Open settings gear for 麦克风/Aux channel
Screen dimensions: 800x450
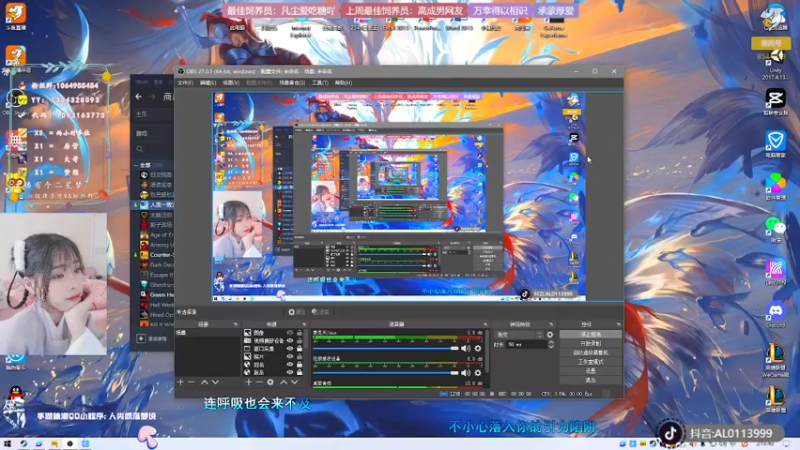click(478, 348)
